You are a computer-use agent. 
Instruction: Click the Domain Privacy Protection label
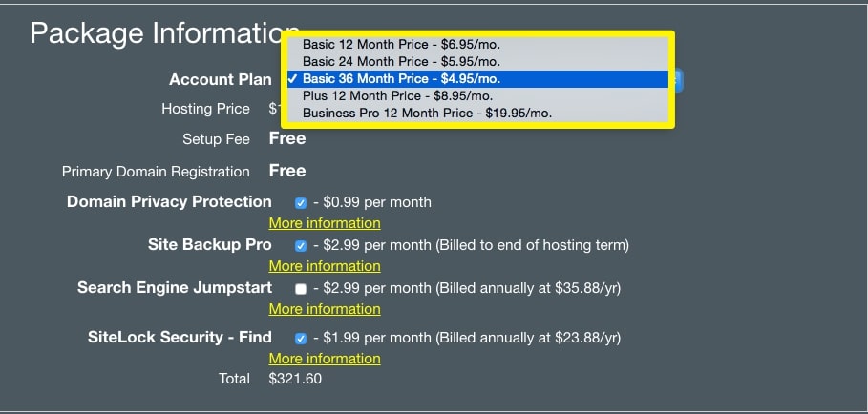[x=169, y=202]
